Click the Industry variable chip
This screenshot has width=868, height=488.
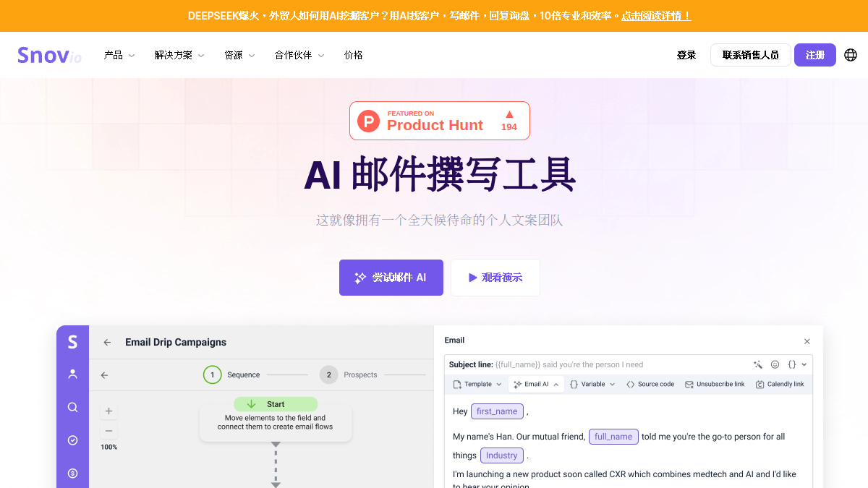[x=501, y=455]
